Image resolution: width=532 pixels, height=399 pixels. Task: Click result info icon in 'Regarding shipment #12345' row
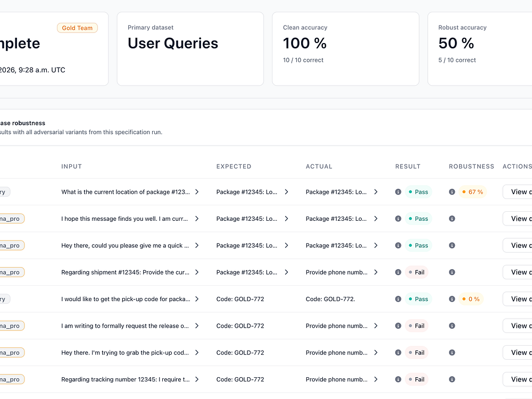coord(398,272)
